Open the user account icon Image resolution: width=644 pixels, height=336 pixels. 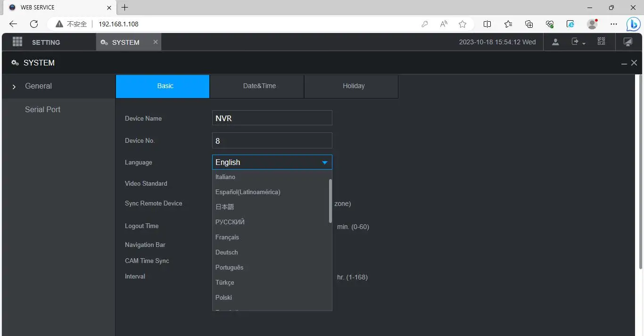[555, 42]
